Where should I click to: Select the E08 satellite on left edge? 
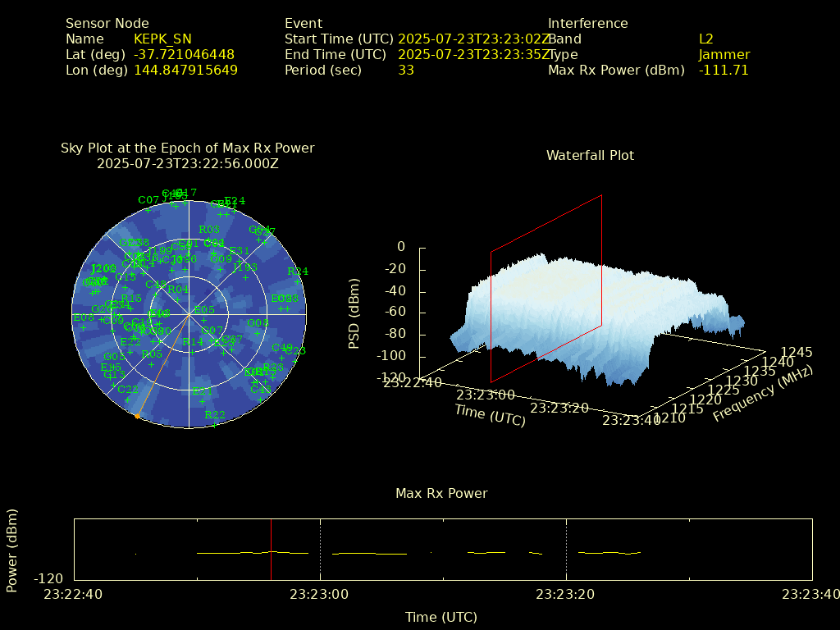tap(83, 318)
